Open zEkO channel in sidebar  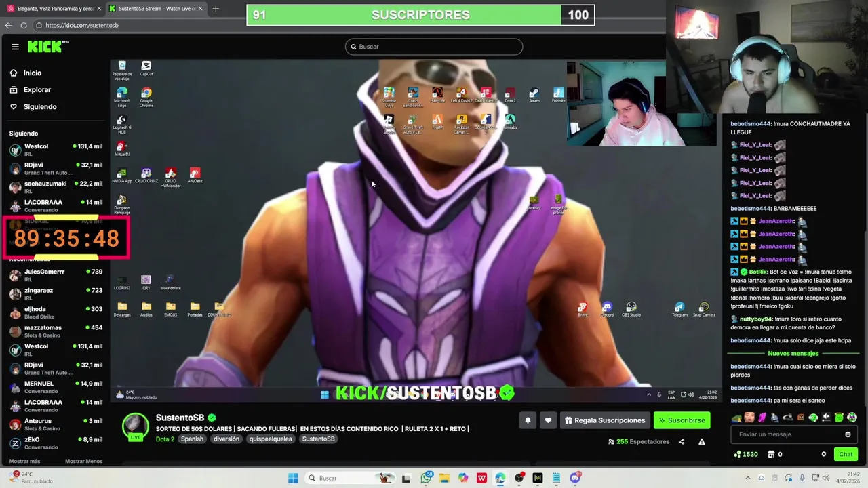click(x=56, y=443)
